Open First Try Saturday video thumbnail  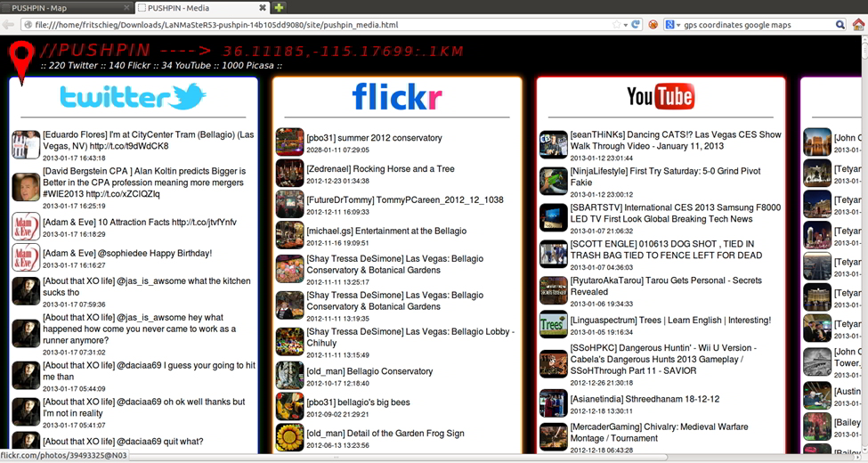click(x=554, y=181)
